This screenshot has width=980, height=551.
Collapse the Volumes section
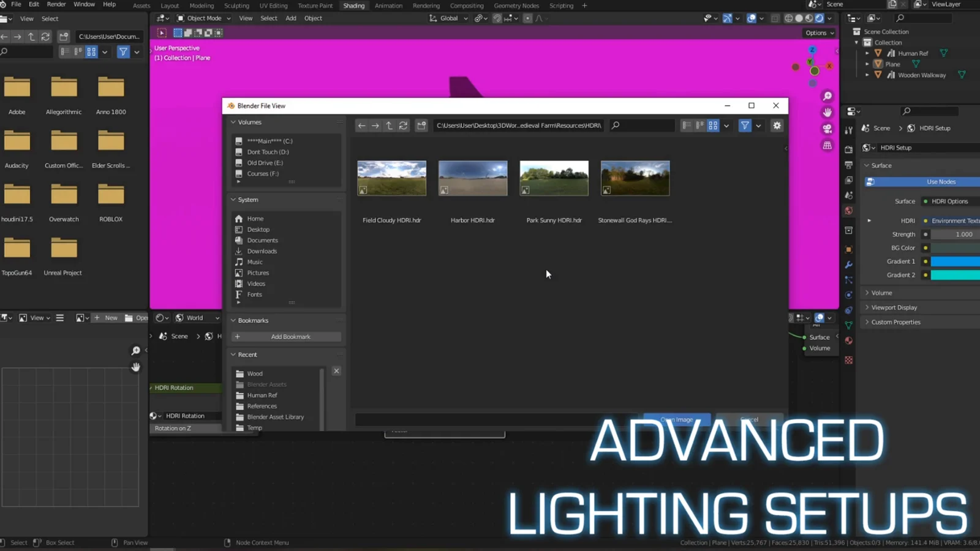tap(233, 122)
